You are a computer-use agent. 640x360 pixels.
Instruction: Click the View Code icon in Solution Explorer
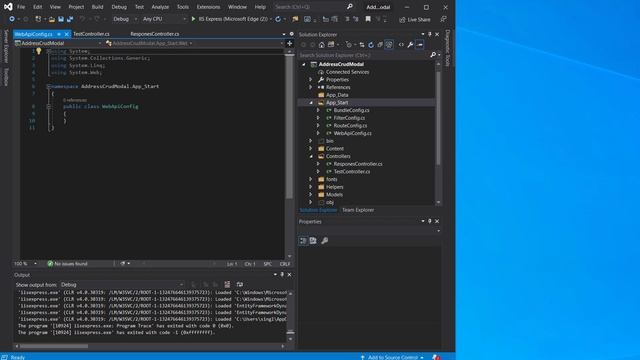(x=401, y=45)
